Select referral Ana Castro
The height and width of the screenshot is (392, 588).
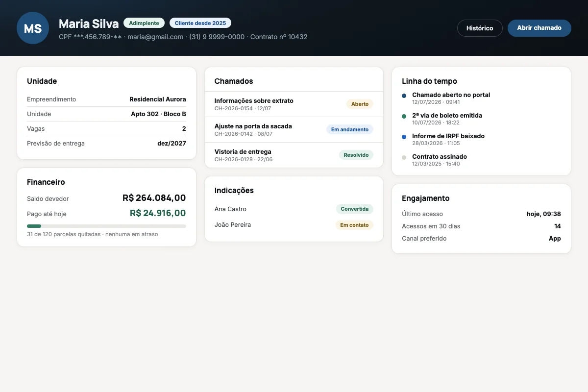point(230,209)
